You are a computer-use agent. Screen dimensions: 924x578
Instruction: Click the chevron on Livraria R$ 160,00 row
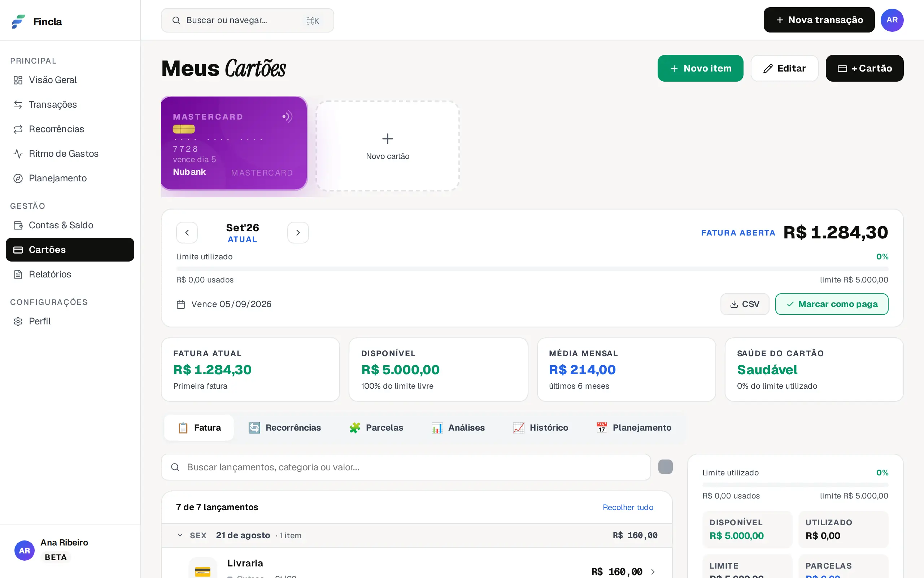tap(653, 571)
